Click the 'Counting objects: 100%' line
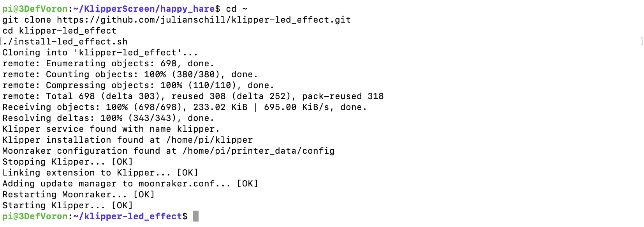Image resolution: width=644 pixels, height=227 pixels. coord(130,74)
